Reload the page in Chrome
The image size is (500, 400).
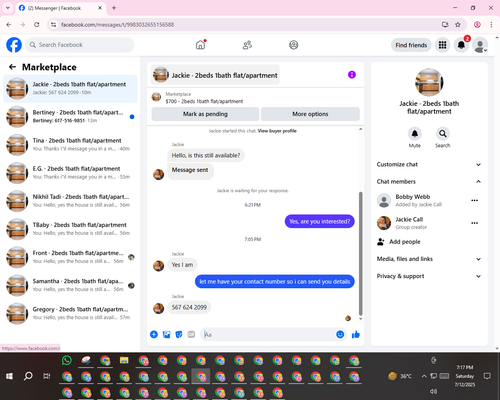click(x=37, y=24)
